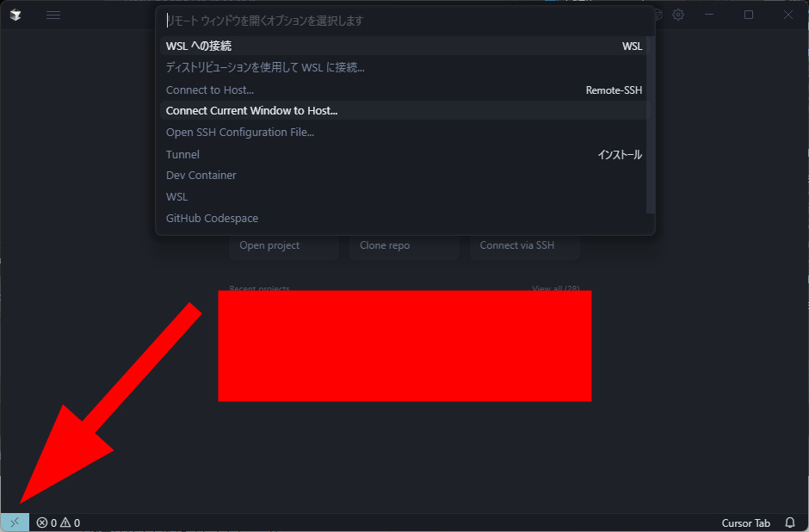
Task: Focus the remote window option search field
Action: click(x=405, y=21)
